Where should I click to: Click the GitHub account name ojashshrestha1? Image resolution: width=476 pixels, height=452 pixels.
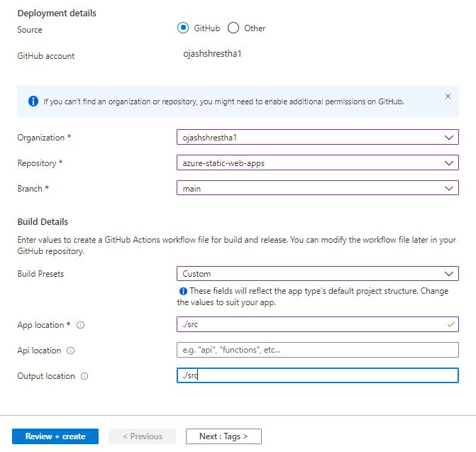(212, 54)
